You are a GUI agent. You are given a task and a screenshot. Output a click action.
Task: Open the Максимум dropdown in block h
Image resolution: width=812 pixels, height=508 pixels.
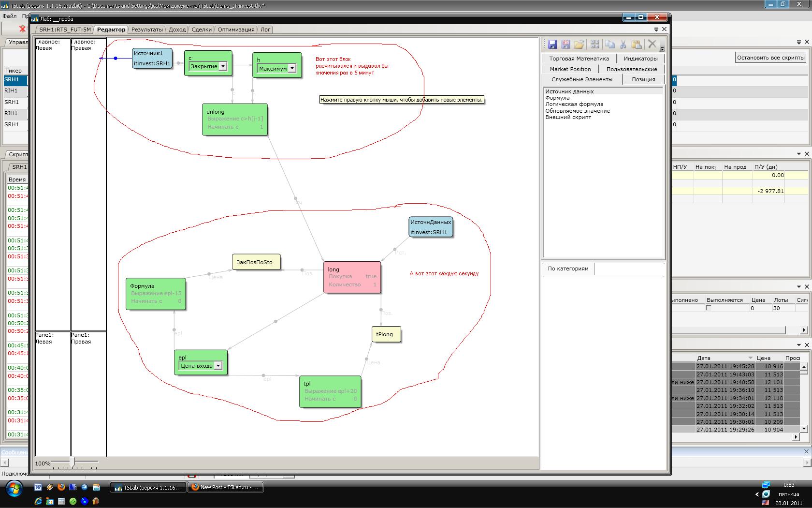(x=292, y=69)
